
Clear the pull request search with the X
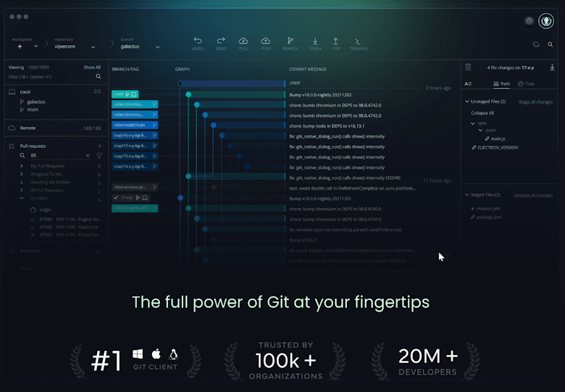pos(88,156)
